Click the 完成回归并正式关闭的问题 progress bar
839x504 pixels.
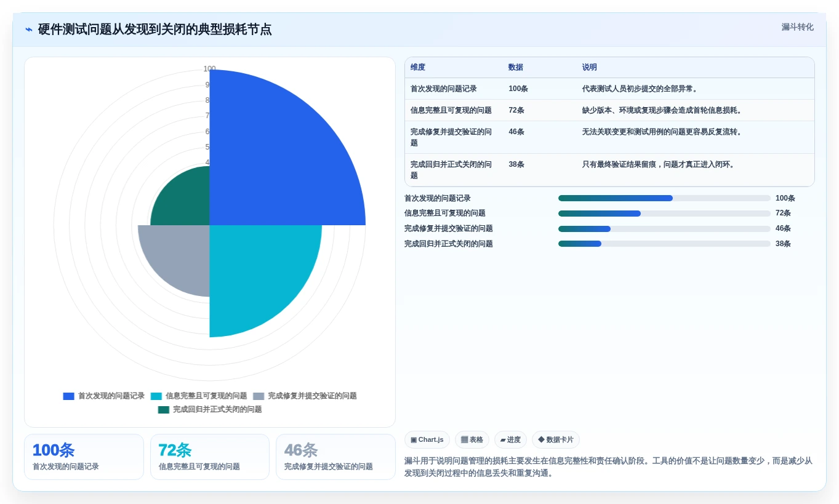(664, 244)
